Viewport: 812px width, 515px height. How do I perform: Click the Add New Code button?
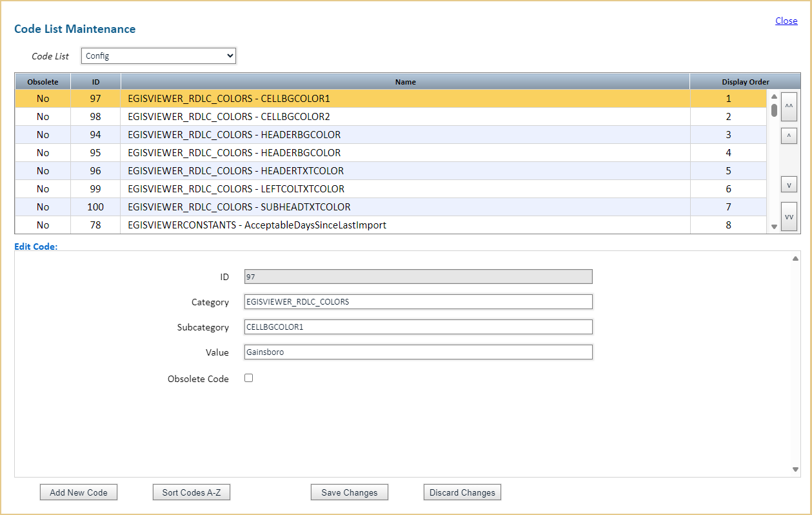pos(78,492)
